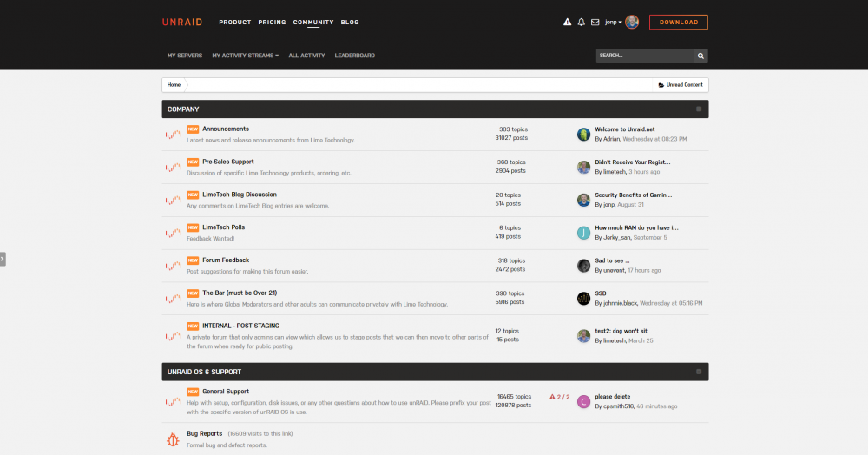
Task: Click into the search input field
Action: pos(645,56)
